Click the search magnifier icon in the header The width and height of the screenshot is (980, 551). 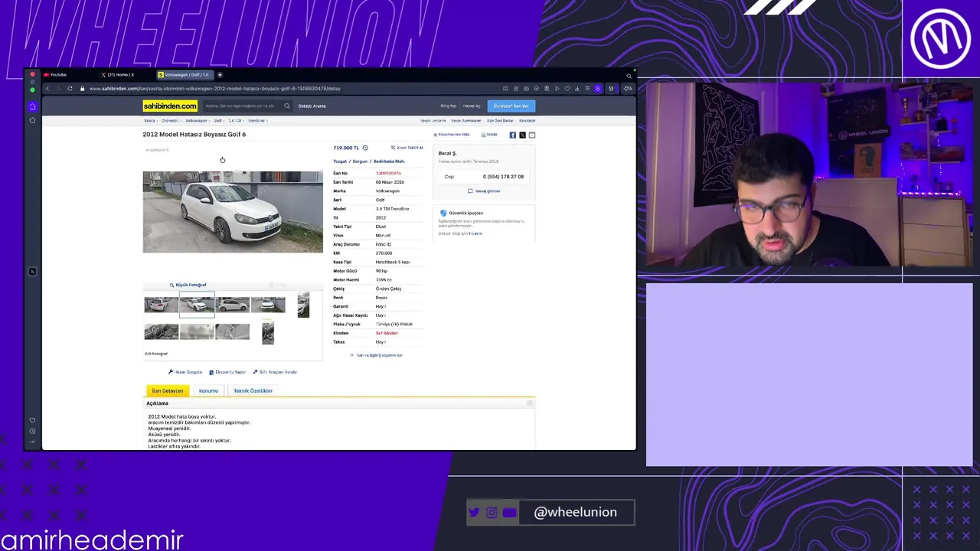click(287, 106)
